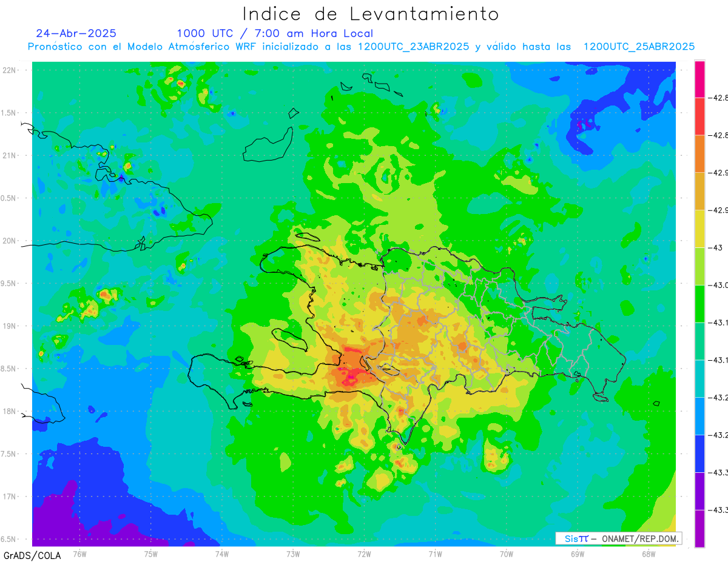Pick the red swatch in the color bar
The width and height of the screenshot is (728, 562).
[699, 116]
